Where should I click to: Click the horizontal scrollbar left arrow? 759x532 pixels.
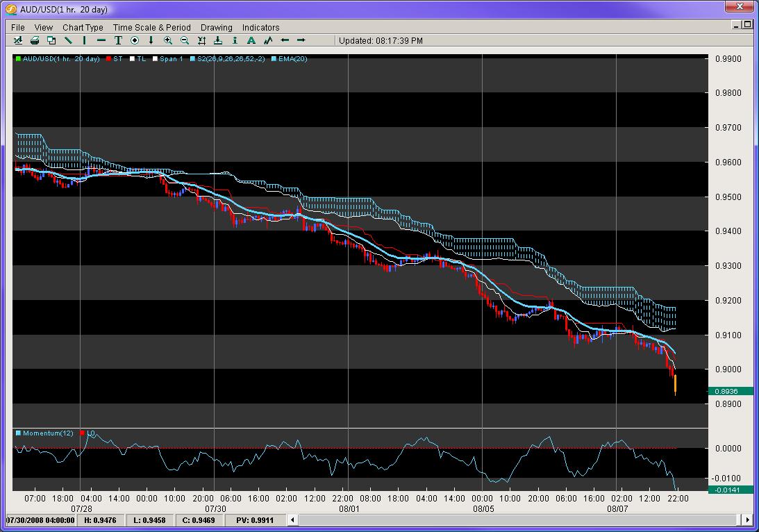[293, 519]
